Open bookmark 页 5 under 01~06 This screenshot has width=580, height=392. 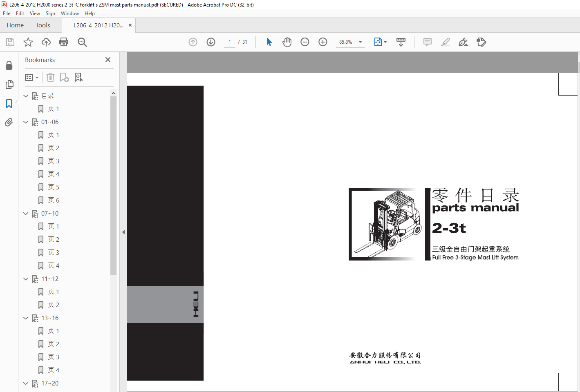coord(54,187)
